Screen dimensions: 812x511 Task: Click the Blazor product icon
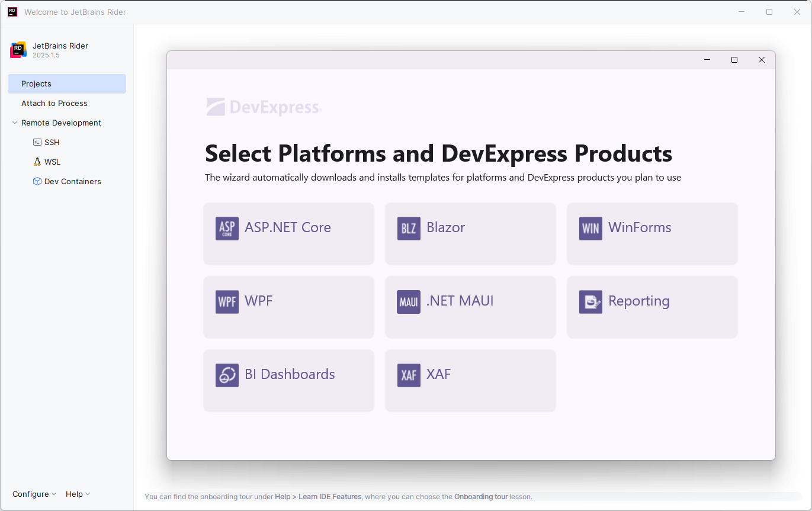tap(409, 228)
